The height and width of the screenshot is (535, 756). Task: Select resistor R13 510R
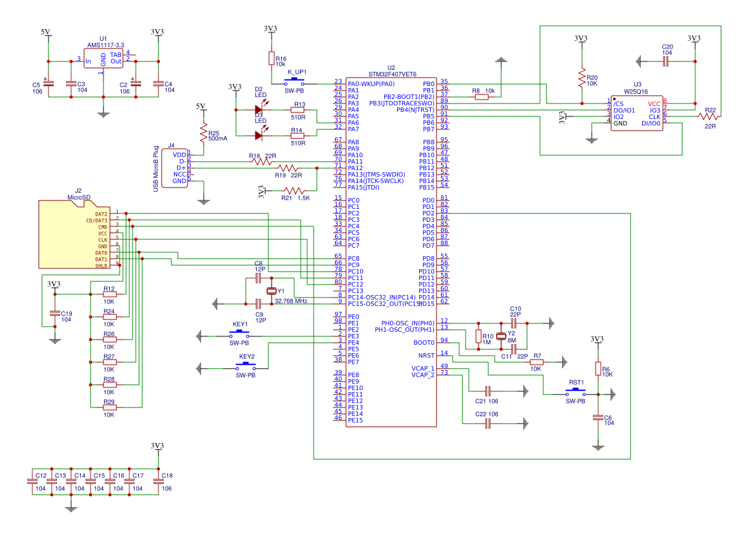tap(297, 110)
